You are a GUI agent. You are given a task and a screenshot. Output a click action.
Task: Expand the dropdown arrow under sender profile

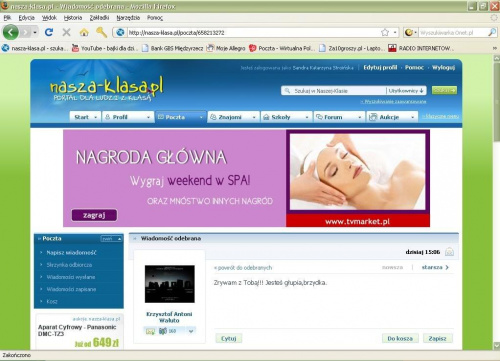coord(191,331)
